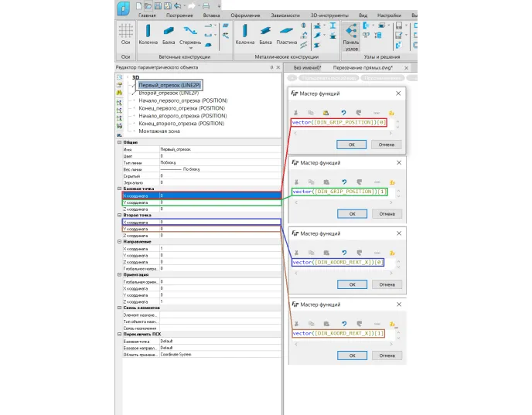
Task: Click undo arrow in GRIP_POSITION [0] dialog
Action: click(343, 113)
